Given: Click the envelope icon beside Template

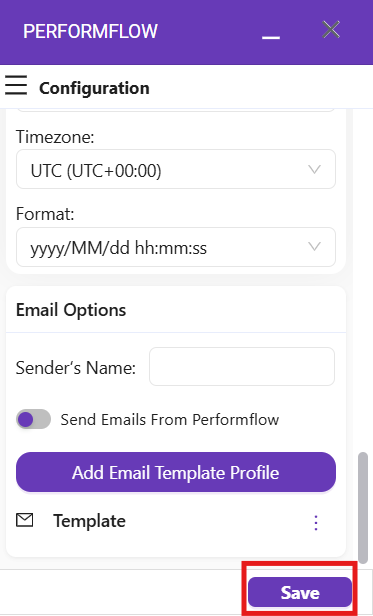Looking at the screenshot, I should click(x=24, y=520).
